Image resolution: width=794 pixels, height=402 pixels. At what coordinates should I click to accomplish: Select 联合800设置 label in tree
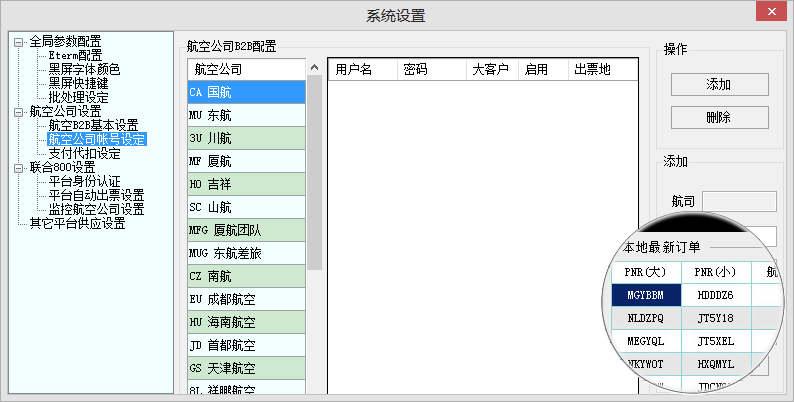pyautogui.click(x=62, y=167)
